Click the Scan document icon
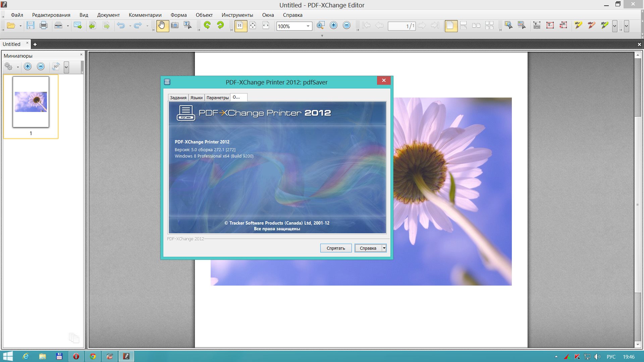Viewport: 644px width, 362px height. 58,25
